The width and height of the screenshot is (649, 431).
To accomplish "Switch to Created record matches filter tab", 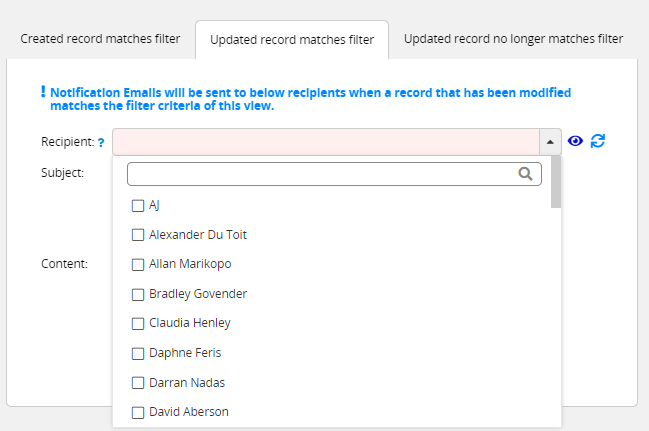I will point(100,39).
